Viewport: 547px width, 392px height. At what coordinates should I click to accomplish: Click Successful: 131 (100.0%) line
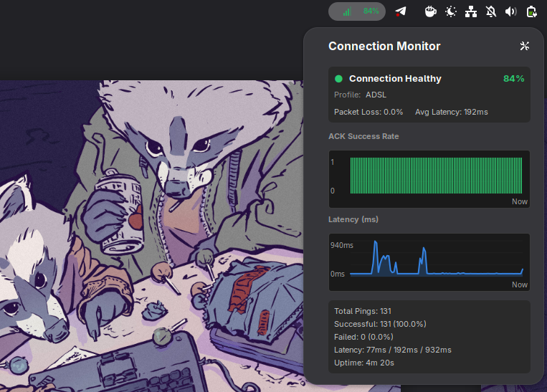380,324
